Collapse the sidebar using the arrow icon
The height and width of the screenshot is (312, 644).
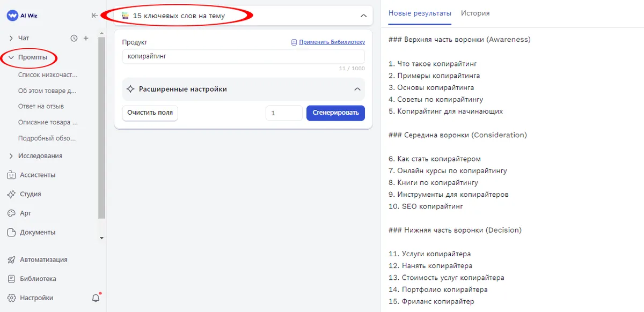[94, 15]
